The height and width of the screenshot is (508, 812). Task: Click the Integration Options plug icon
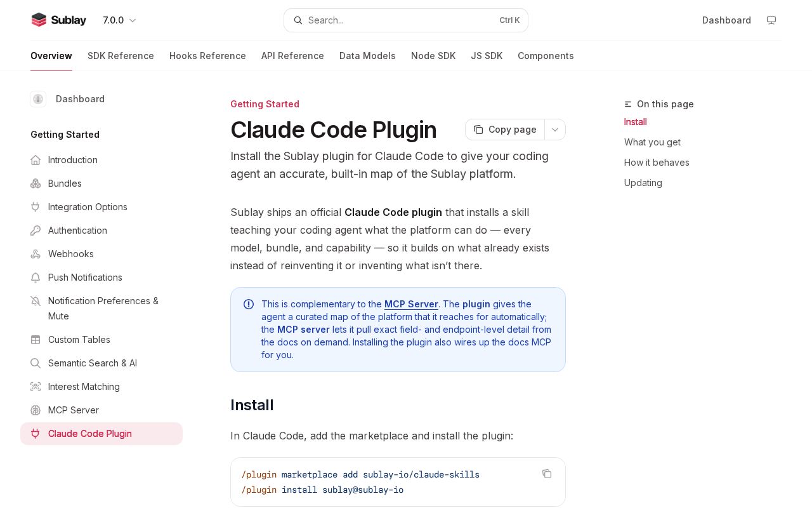point(36,207)
